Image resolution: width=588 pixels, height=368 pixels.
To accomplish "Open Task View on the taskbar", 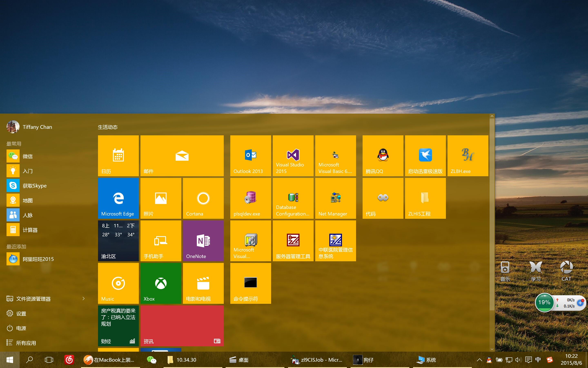I will click(49, 360).
